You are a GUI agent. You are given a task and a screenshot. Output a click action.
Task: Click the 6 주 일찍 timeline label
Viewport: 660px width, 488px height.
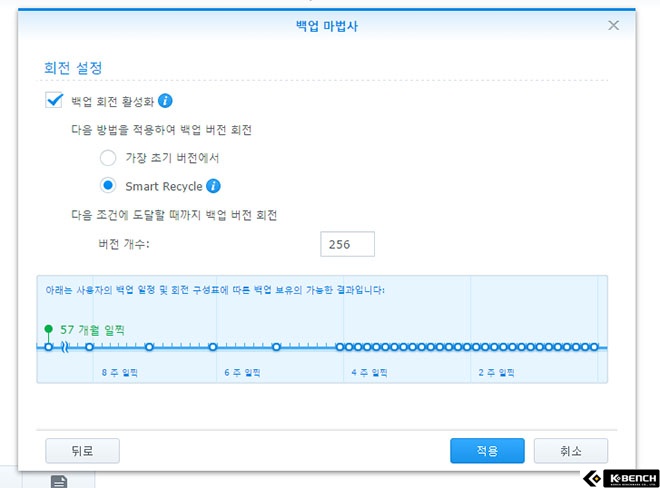[x=242, y=373]
